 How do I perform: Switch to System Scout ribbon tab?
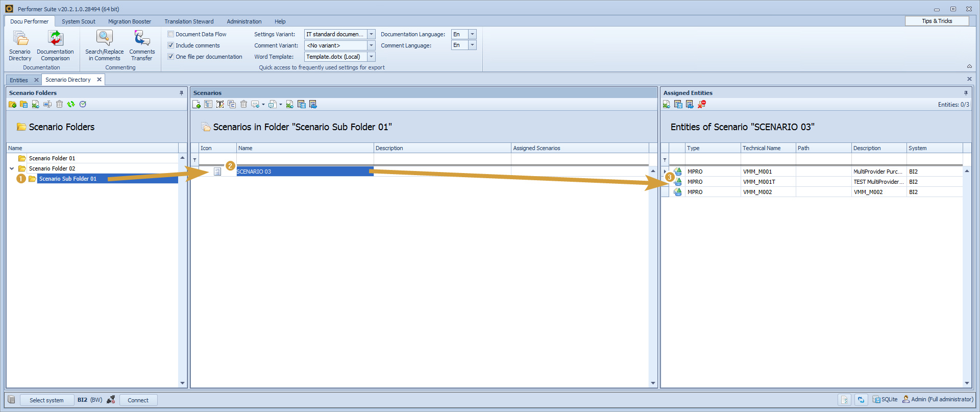click(79, 21)
